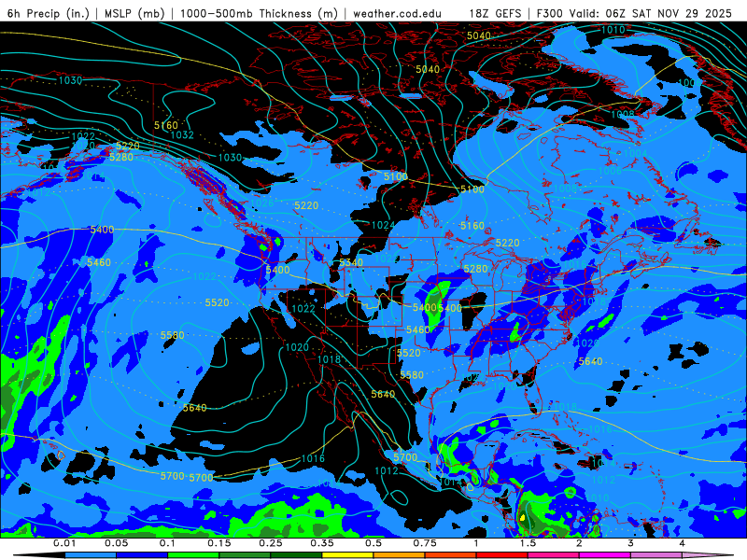
Task: Select the medium green 0.15–0.25 legend swatch
Action: [x=245, y=555]
